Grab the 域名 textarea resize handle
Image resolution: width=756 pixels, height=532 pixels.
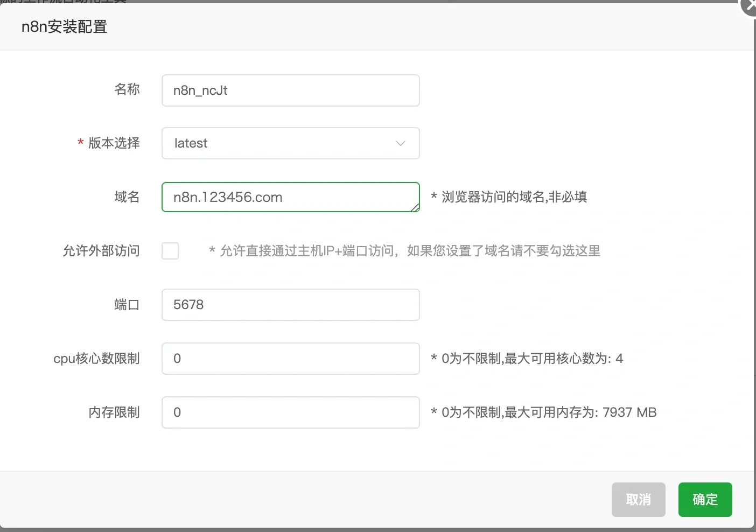(x=415, y=208)
